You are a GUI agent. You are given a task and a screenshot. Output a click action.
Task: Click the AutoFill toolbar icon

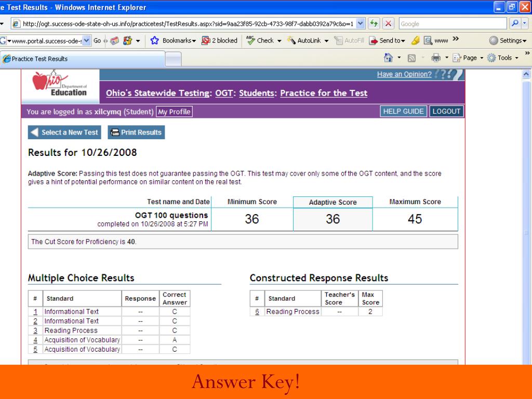338,41
